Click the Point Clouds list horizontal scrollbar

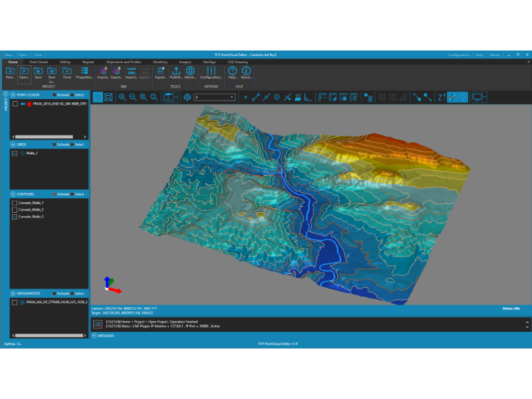pos(44,137)
